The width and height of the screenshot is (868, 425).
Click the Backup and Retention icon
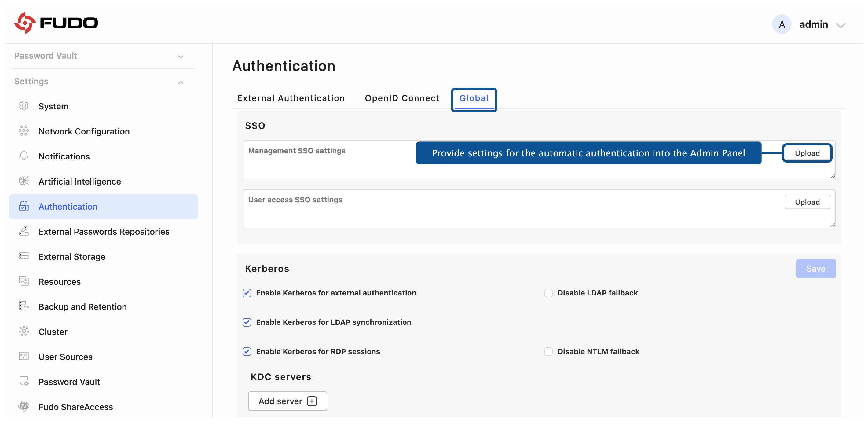tap(24, 306)
